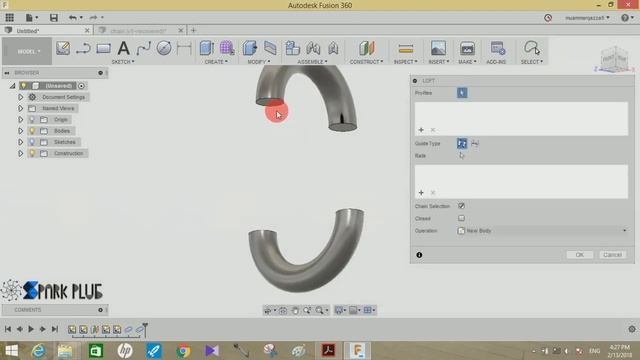
Task: Click the Save icon
Action: (53, 18)
